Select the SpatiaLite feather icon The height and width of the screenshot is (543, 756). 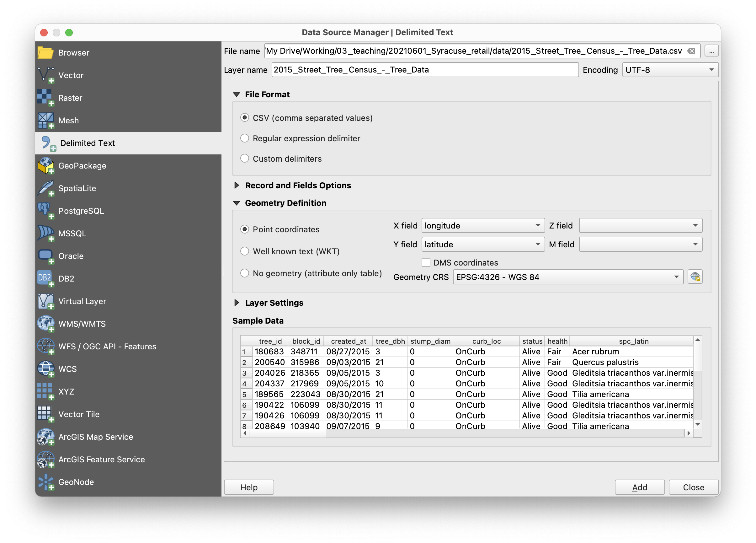[x=45, y=188]
